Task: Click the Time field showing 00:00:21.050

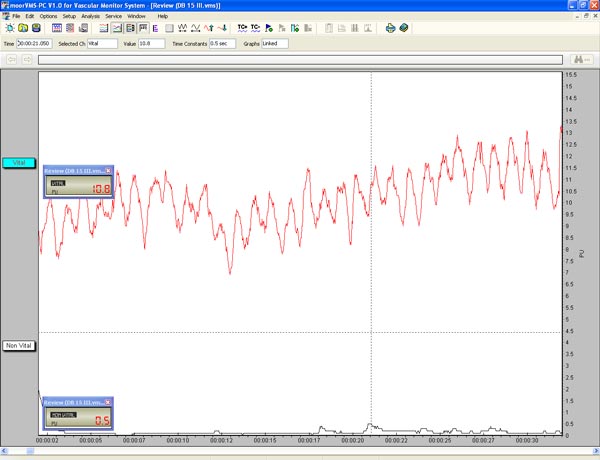Action: click(x=35, y=44)
